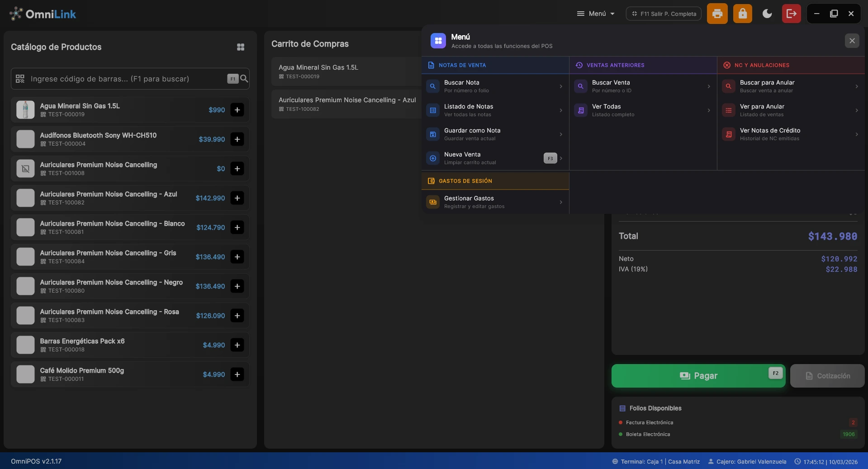Select Nueva Venta menu entry
The image size is (868, 469).
click(495, 158)
